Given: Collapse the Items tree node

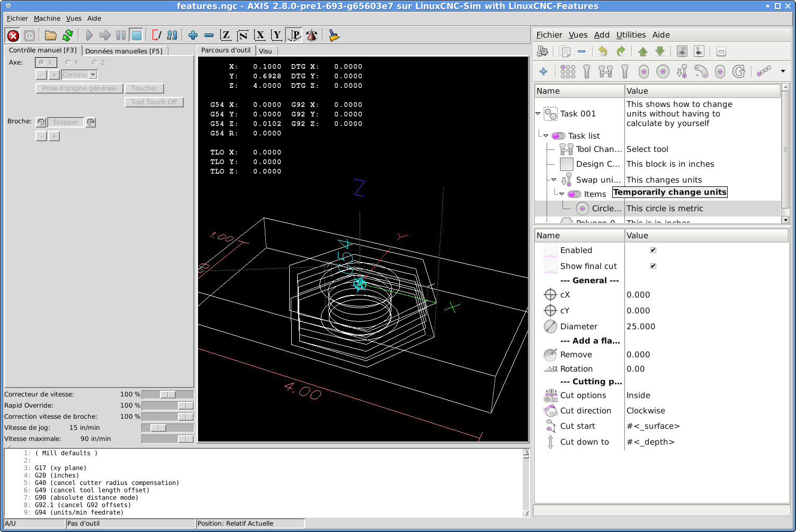Looking at the screenshot, I should (x=562, y=194).
